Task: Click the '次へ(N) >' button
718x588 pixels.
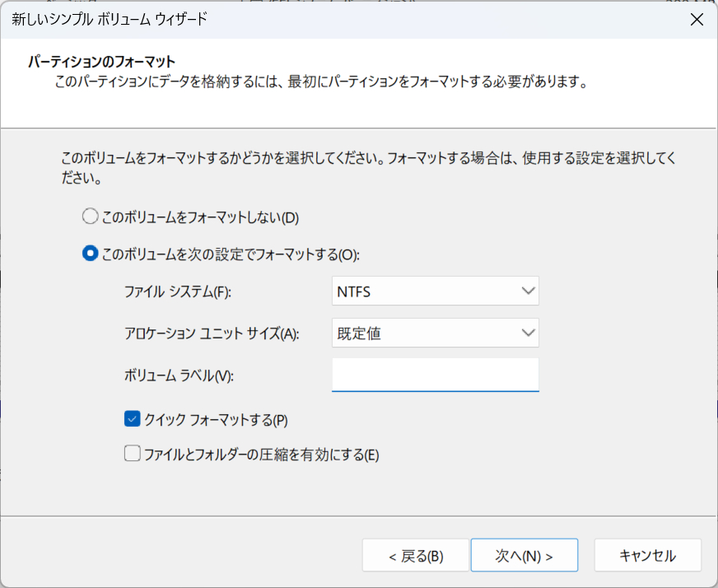Action: pyautogui.click(x=525, y=555)
